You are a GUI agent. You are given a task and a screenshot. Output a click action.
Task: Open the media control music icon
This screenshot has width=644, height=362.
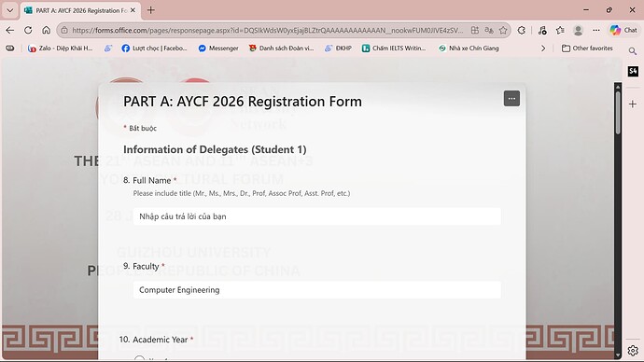coord(542,30)
